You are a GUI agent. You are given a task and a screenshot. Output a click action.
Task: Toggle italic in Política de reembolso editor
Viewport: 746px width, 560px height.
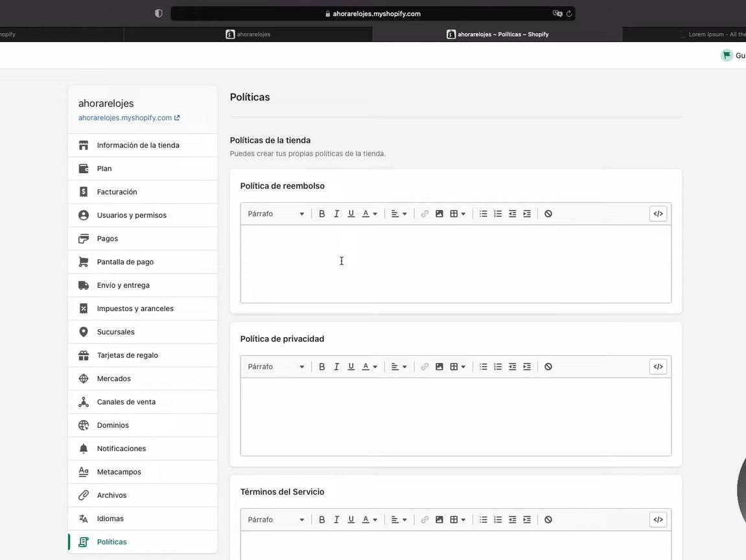pos(336,214)
